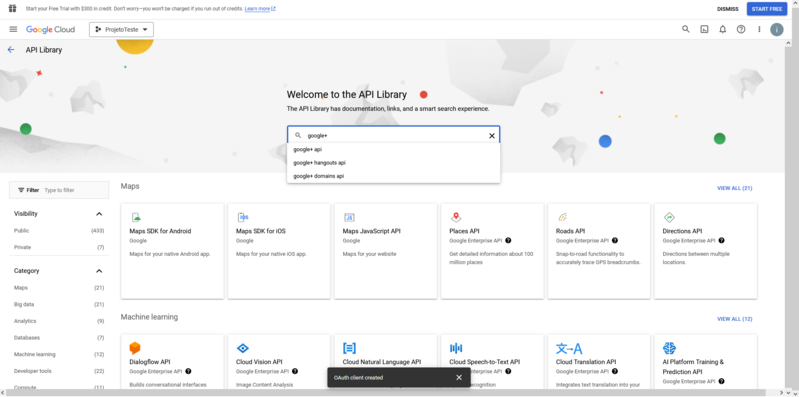Go back using the API Library arrow
This screenshot has width=799, height=397.
tap(11, 50)
